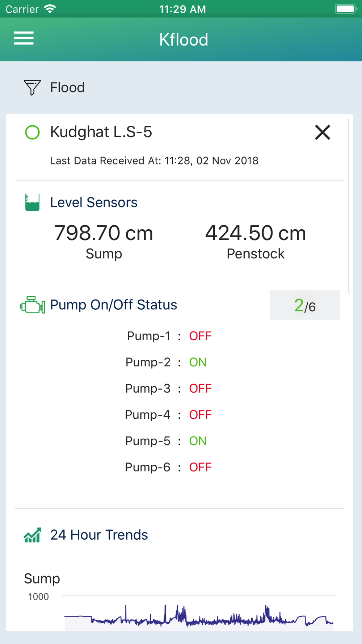Tap the pump engine icon

(x=32, y=305)
